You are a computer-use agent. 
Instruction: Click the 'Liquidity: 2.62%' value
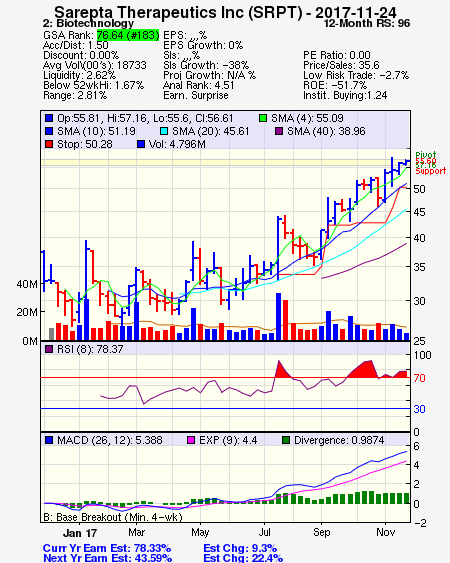tap(79, 75)
